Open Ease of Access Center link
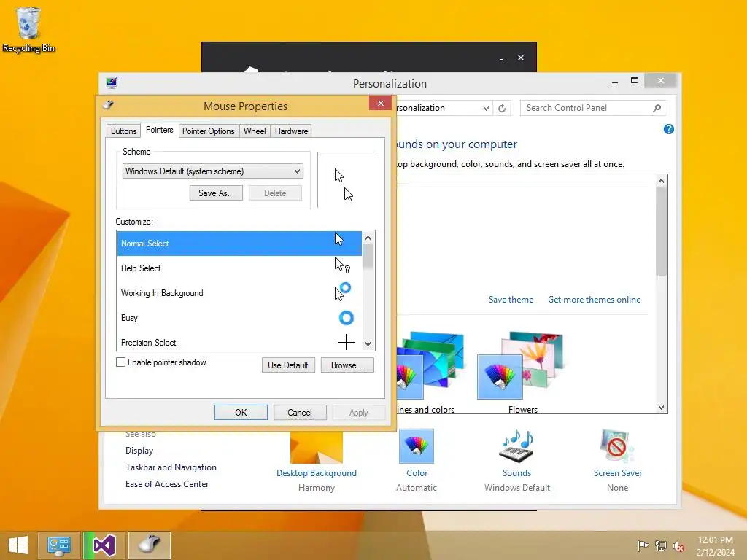 tap(167, 484)
